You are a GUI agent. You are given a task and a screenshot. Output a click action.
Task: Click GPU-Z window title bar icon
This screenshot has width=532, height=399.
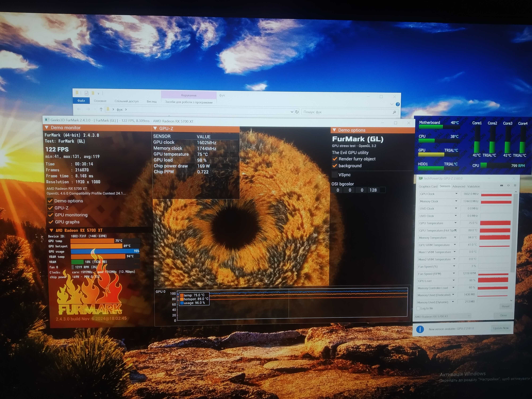(x=421, y=178)
